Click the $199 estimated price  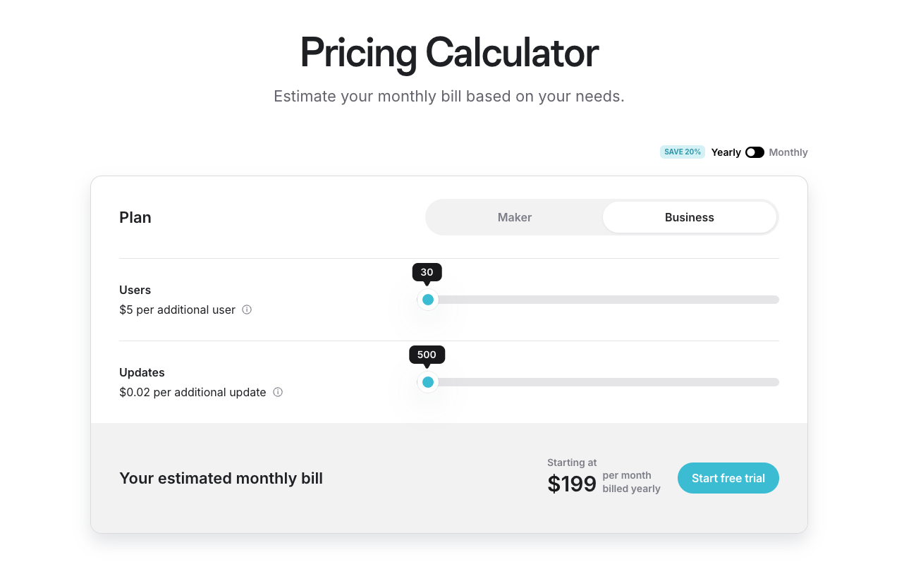[x=572, y=484]
